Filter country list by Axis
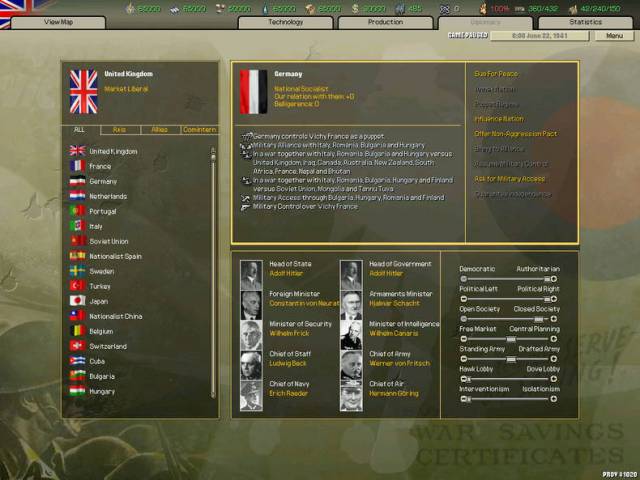 click(x=119, y=130)
